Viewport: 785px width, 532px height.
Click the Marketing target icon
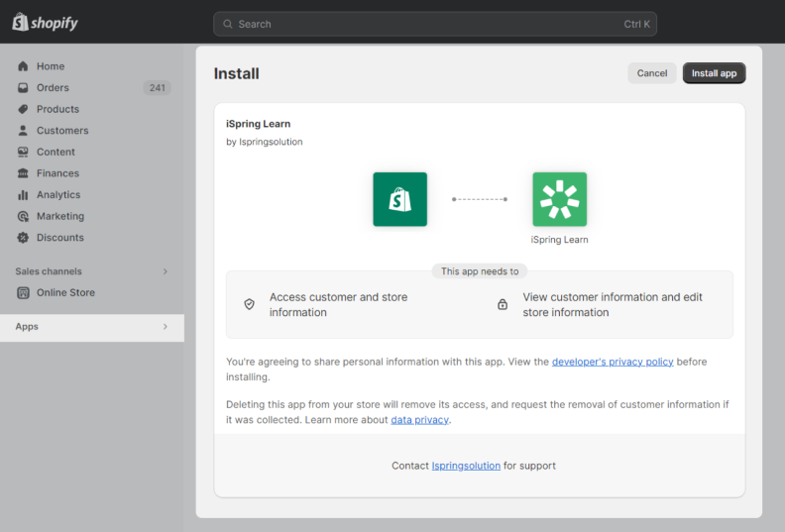point(23,216)
